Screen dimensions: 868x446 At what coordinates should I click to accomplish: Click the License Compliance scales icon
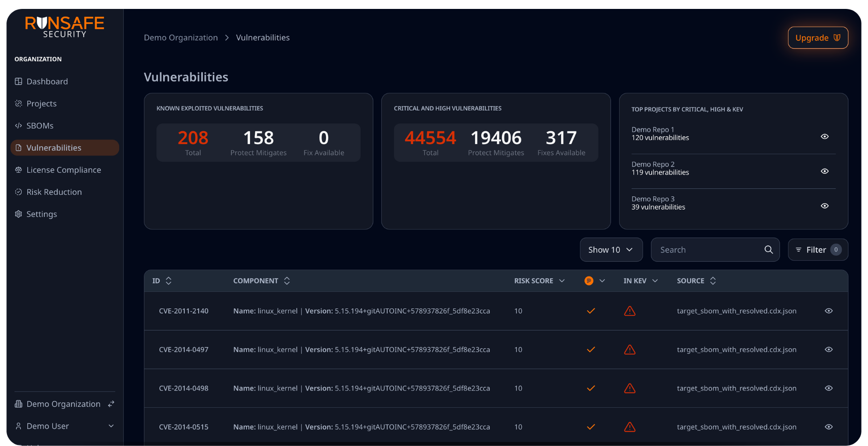[18, 170]
